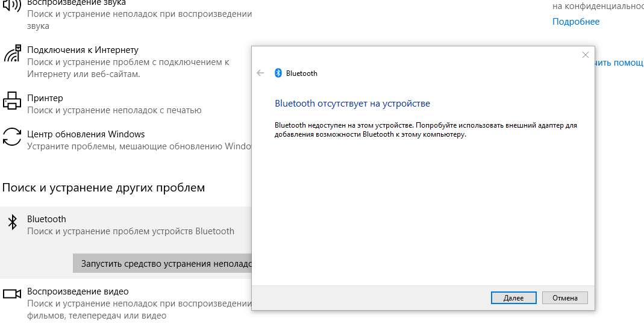Click the Далее button

(513, 298)
